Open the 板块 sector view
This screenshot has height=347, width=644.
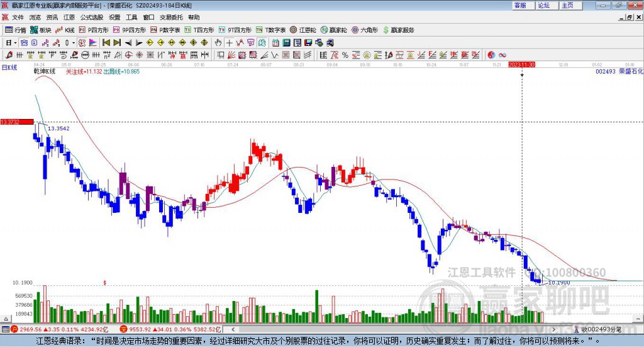(41, 30)
